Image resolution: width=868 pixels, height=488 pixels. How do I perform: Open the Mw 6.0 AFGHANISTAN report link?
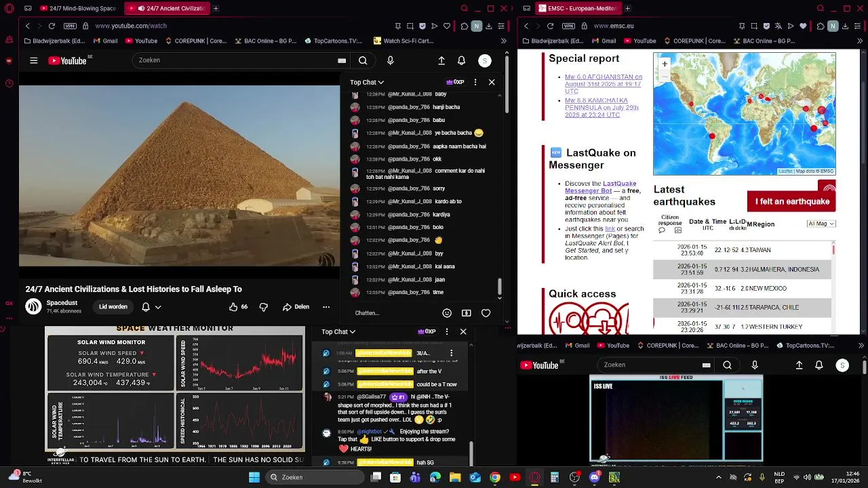(x=604, y=84)
